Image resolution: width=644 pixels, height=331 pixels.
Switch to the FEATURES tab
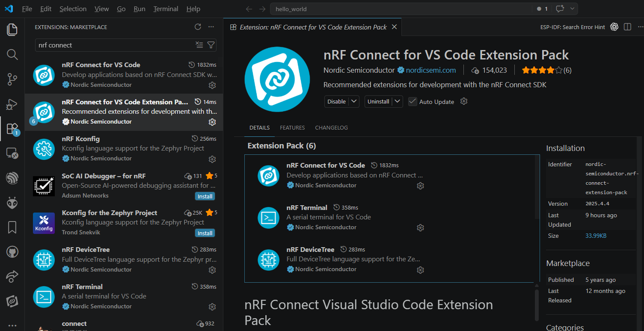pyautogui.click(x=292, y=128)
